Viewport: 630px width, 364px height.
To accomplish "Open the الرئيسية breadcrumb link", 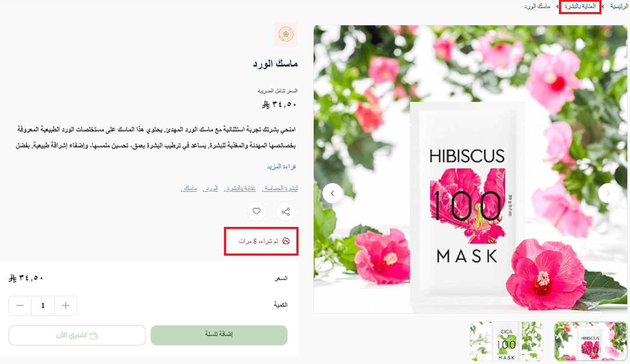I will coord(619,7).
